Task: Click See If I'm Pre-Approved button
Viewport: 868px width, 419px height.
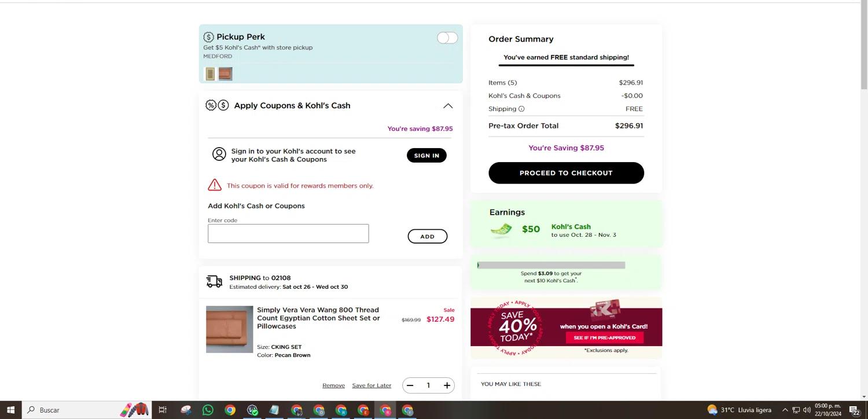Action: coord(604,338)
